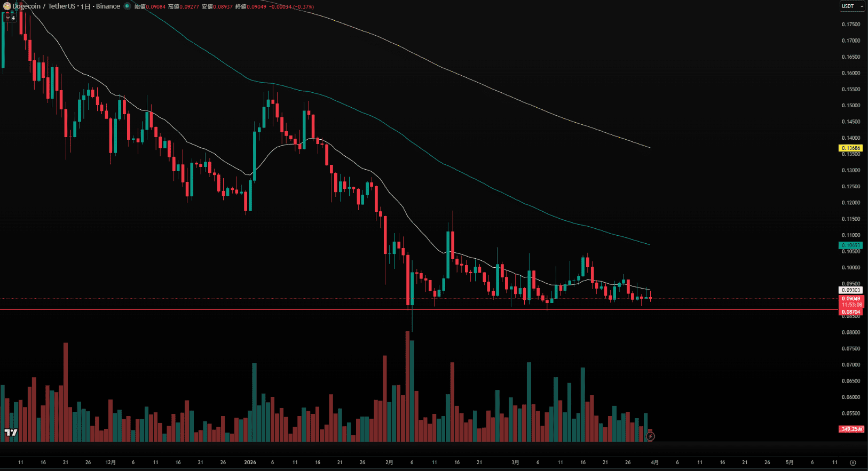Click the teal 0.10693 moving average label
The image size is (868, 471).
(x=850, y=245)
